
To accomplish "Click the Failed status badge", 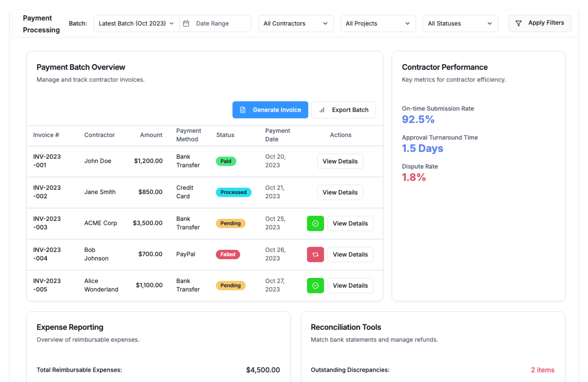I will pos(228,254).
